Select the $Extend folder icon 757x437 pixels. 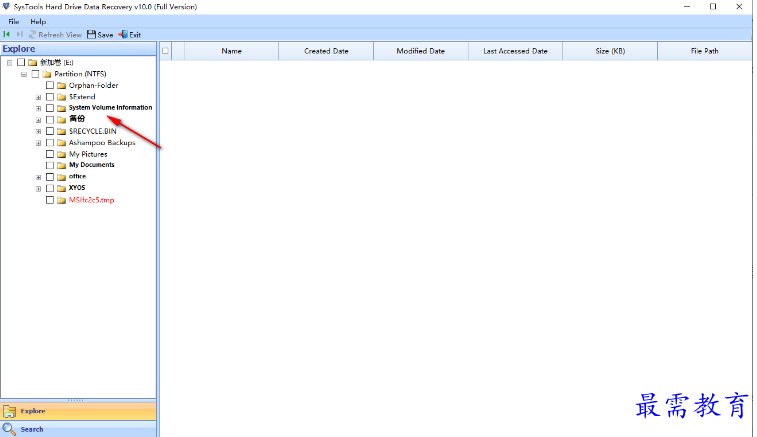[x=61, y=97]
